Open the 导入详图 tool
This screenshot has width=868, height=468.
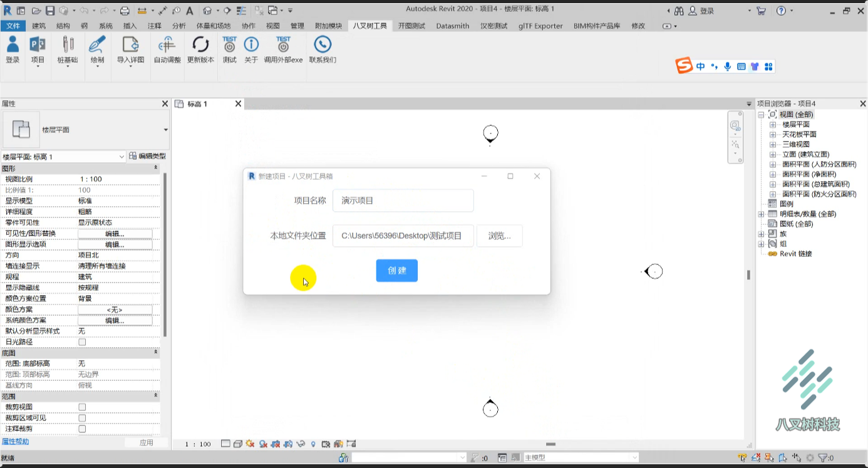pos(130,45)
